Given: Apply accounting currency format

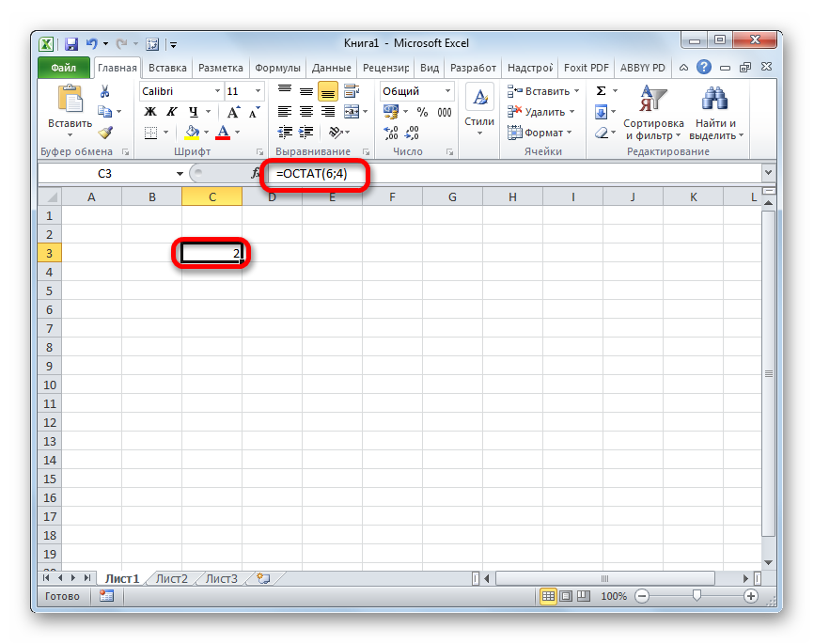Looking at the screenshot, I should click(390, 112).
